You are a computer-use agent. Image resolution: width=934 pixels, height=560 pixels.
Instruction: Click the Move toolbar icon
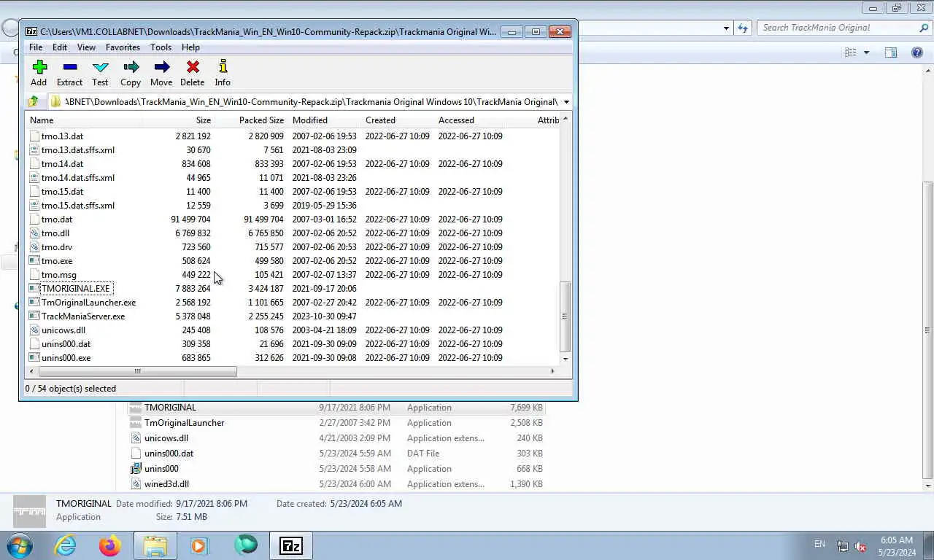161,67
